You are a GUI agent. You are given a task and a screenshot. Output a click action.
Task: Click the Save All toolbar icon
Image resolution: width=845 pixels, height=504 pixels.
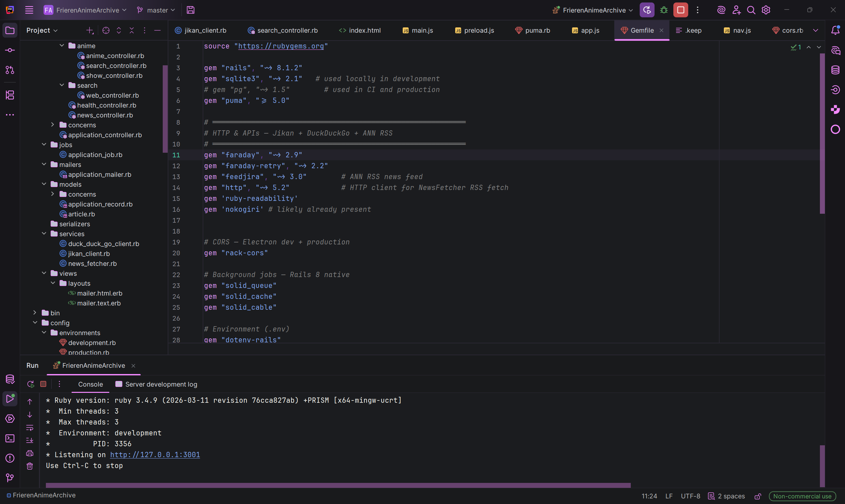[x=190, y=10]
